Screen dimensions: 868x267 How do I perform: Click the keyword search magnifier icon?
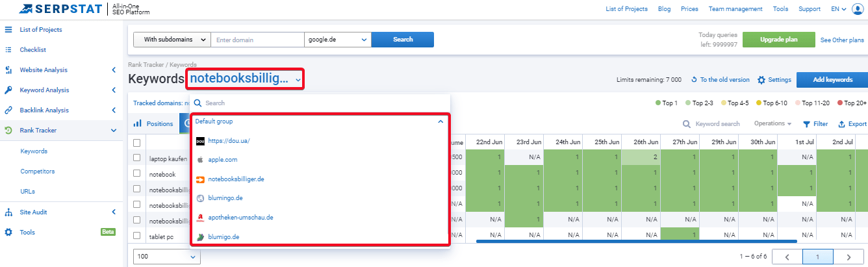tap(687, 123)
